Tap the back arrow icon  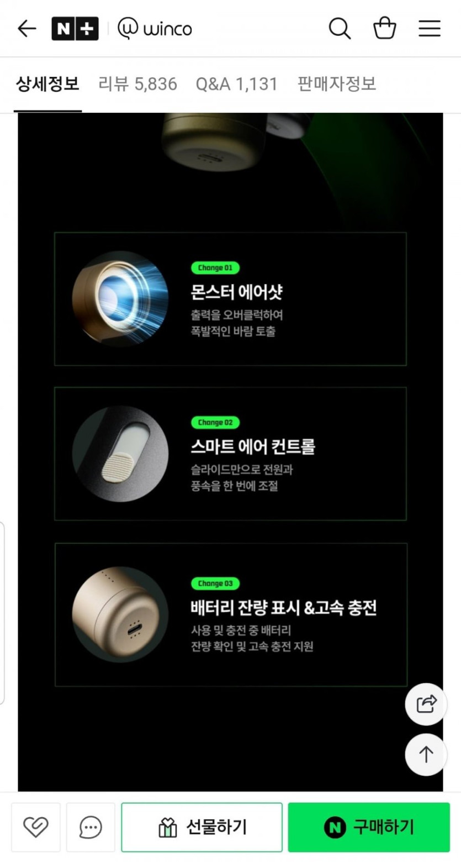tap(27, 28)
